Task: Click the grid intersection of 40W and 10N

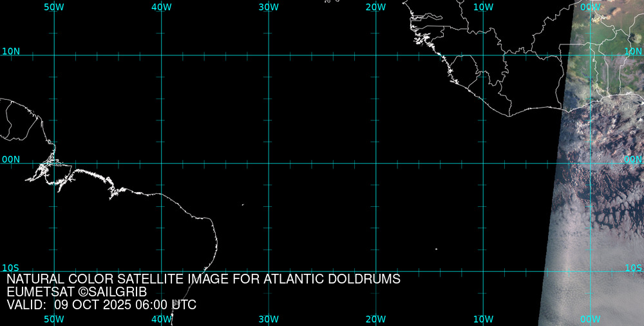Action: click(161, 55)
